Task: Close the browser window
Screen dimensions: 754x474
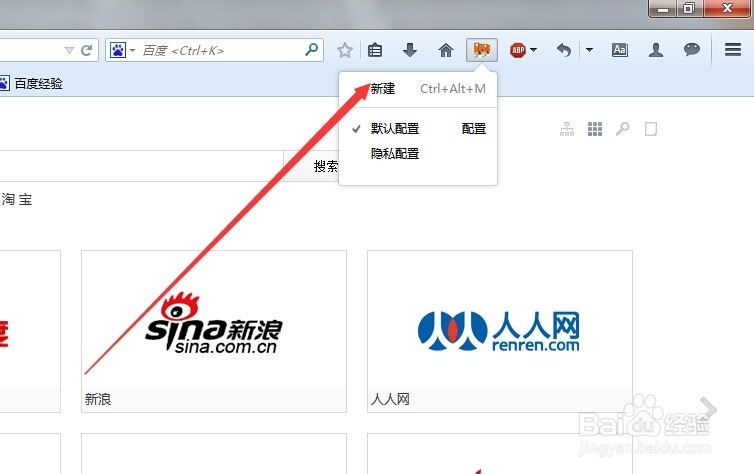Action: (728, 8)
